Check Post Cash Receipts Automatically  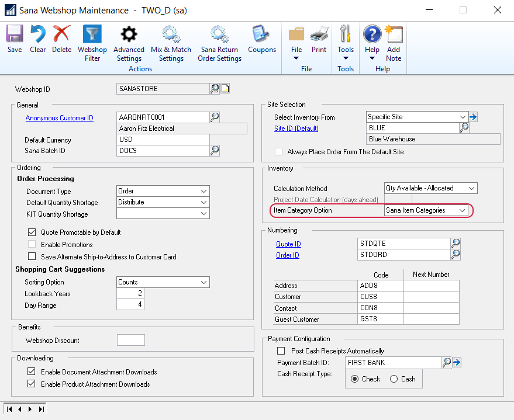pyautogui.click(x=281, y=350)
